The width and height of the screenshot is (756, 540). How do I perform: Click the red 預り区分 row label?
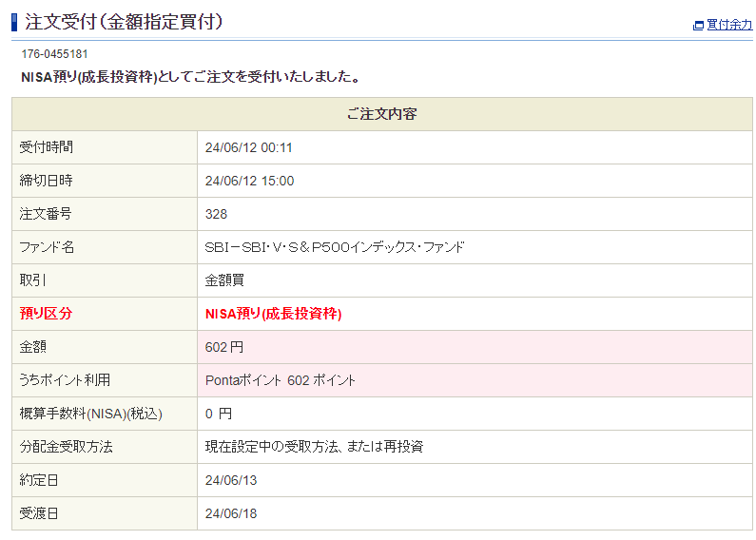46,314
